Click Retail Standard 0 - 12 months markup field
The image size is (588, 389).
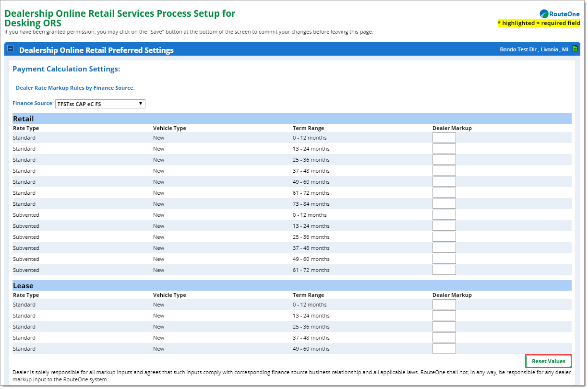(x=444, y=138)
